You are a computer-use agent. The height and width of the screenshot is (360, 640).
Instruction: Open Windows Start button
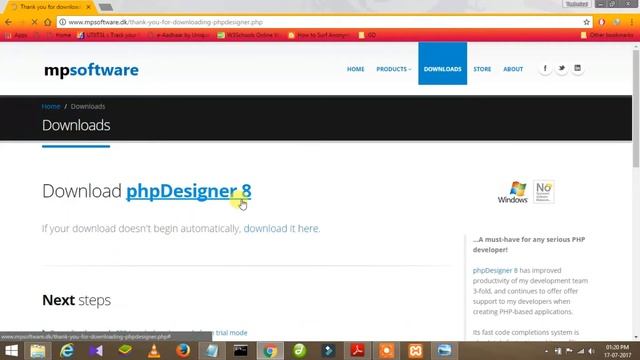click(11, 351)
